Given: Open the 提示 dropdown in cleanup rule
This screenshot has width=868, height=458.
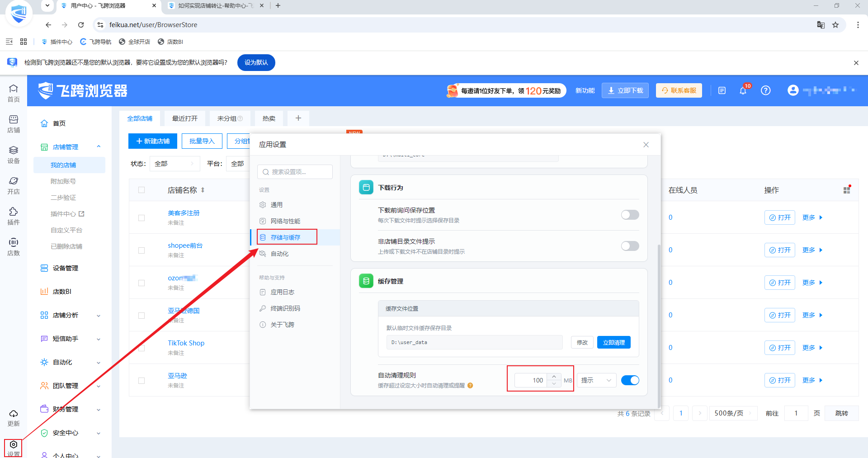Looking at the screenshot, I should point(596,380).
